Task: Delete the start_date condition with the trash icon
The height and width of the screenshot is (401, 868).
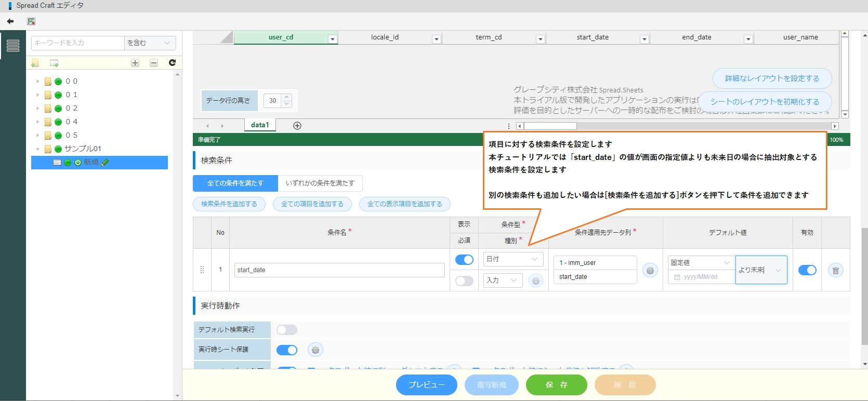Action: click(x=835, y=270)
